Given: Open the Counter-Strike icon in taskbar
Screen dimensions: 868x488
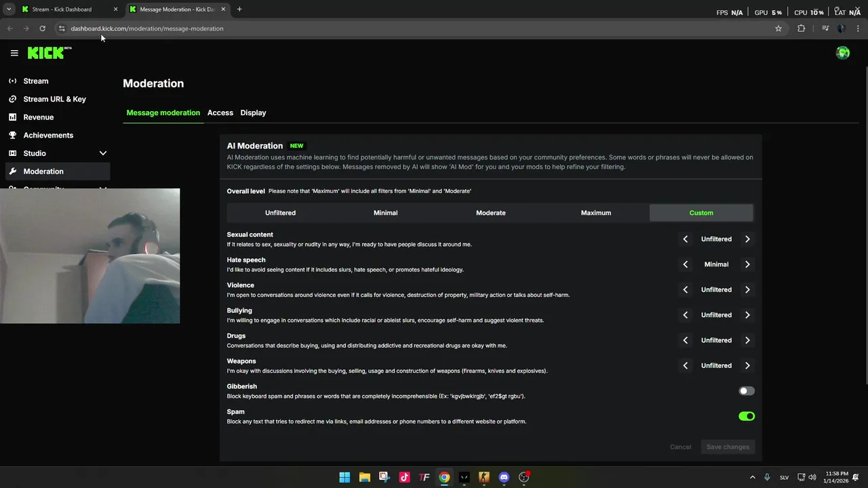Looking at the screenshot, I should [484, 477].
